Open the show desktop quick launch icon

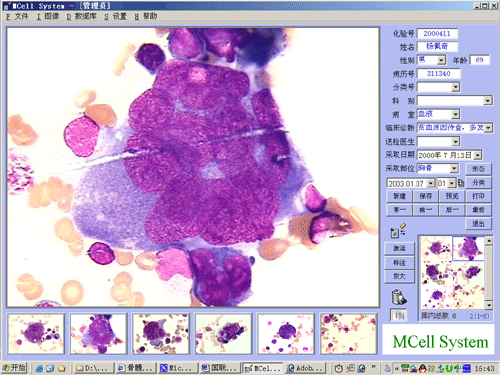50,368
